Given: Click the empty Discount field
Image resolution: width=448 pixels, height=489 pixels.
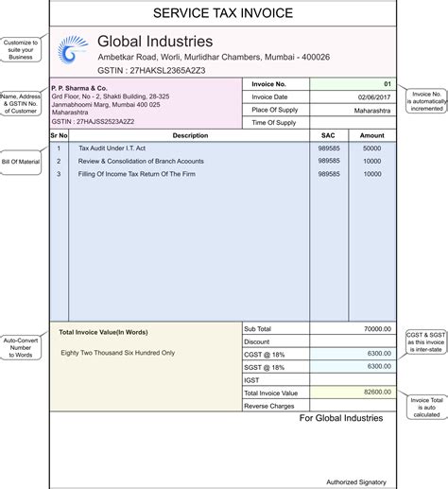Looking at the screenshot, I should 353,341.
